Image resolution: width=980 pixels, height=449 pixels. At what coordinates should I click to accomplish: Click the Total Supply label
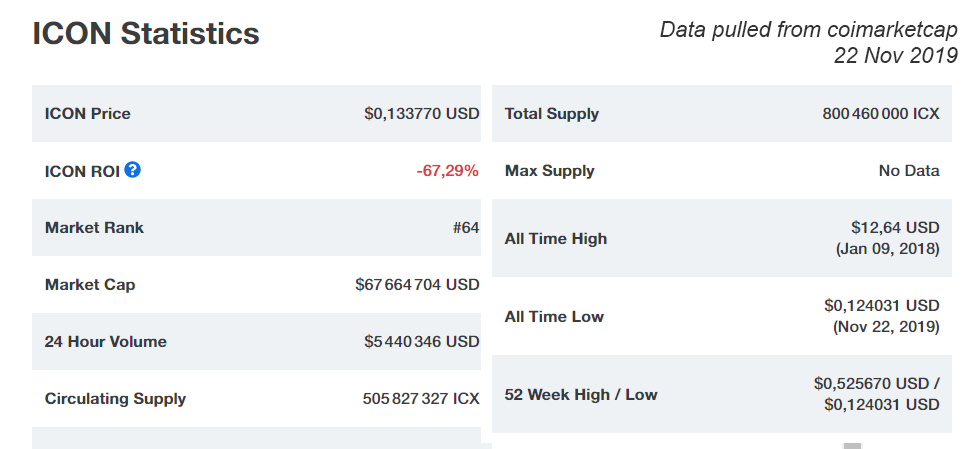[552, 114]
